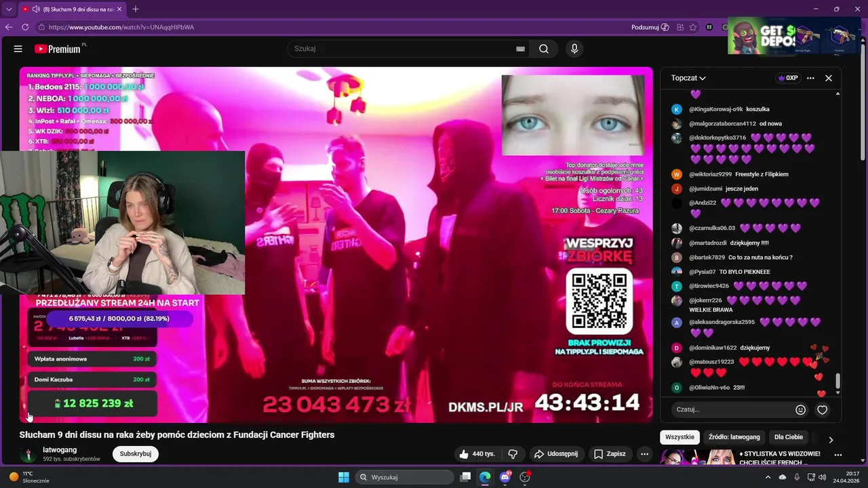This screenshot has width=868, height=488.
Task: Go back with the browser back arrow
Action: (x=9, y=27)
